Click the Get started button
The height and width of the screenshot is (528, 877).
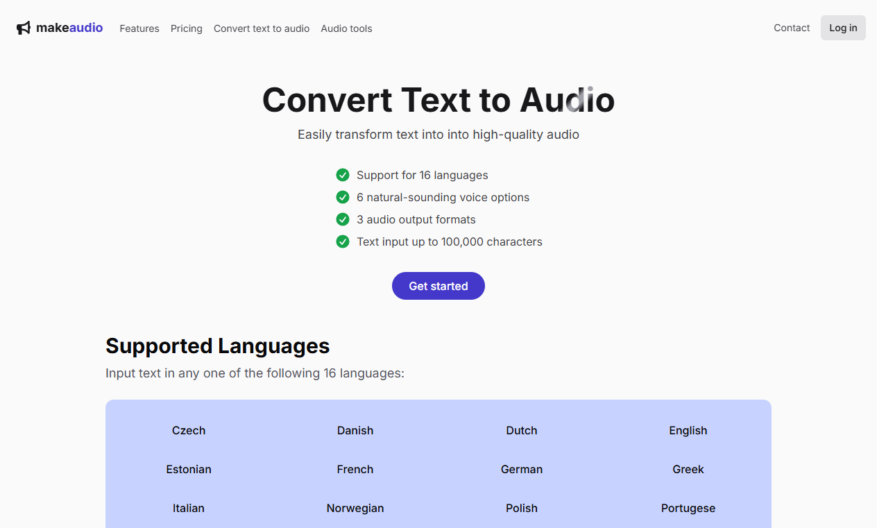(438, 286)
